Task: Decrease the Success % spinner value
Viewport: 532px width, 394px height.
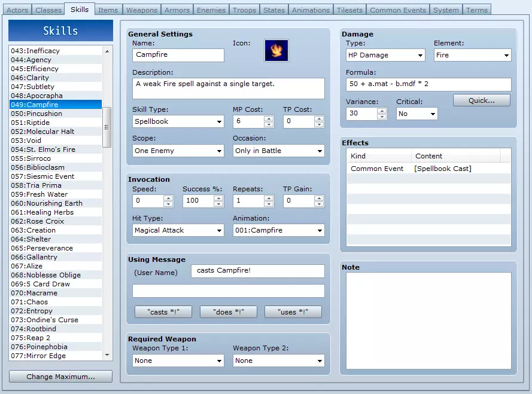Action: tap(218, 204)
